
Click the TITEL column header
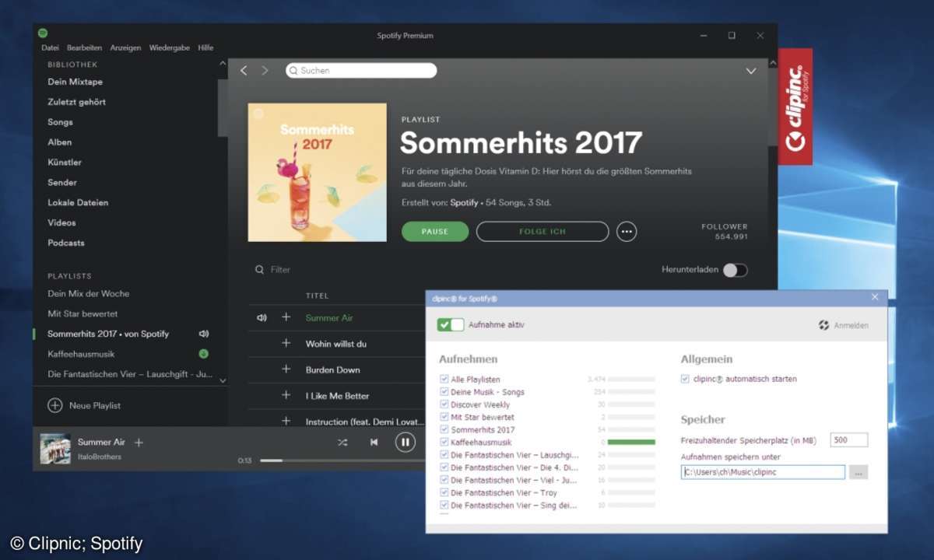pyautogui.click(x=318, y=296)
